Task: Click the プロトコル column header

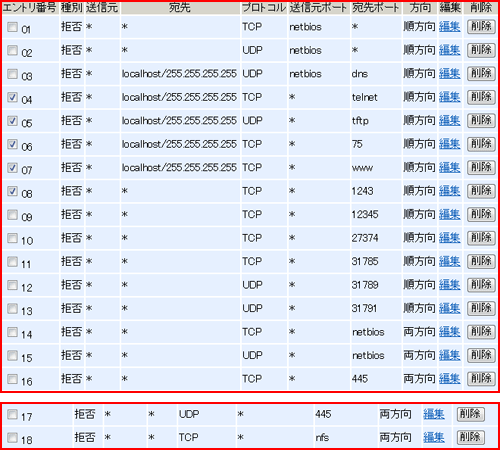Action: pyautogui.click(x=264, y=8)
